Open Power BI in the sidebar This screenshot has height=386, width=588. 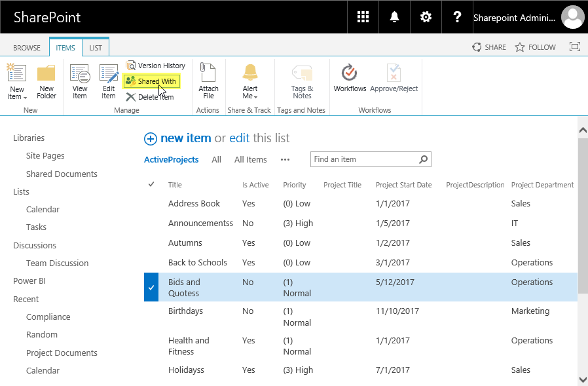point(29,281)
